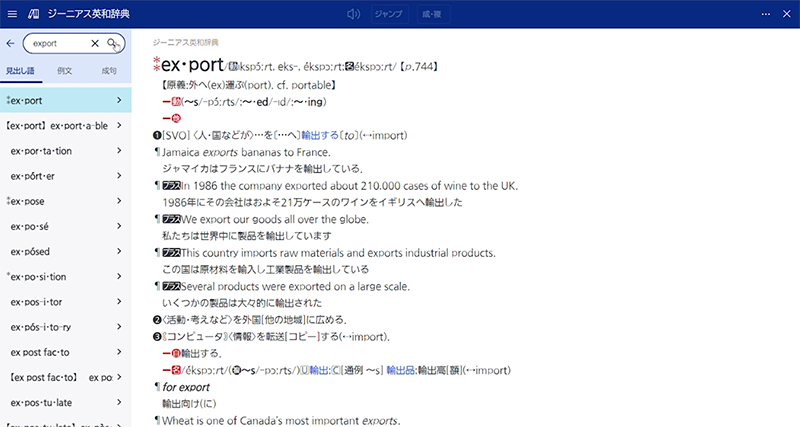The width and height of the screenshot is (800, 427).
Task: Click the 成・複 button
Action: point(432,14)
